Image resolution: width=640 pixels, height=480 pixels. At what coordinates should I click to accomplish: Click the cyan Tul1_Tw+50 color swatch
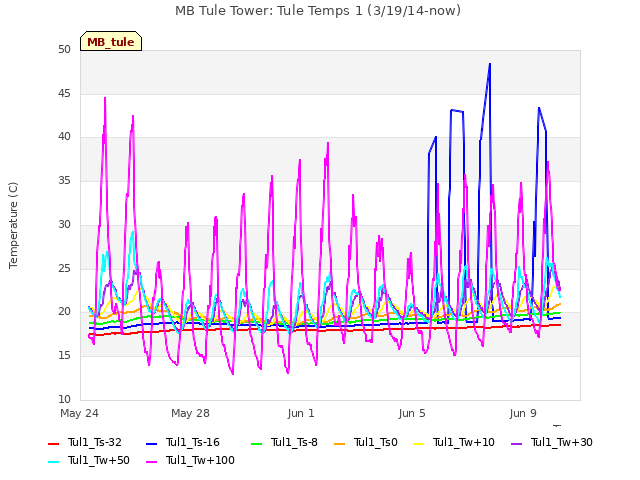click(53, 462)
